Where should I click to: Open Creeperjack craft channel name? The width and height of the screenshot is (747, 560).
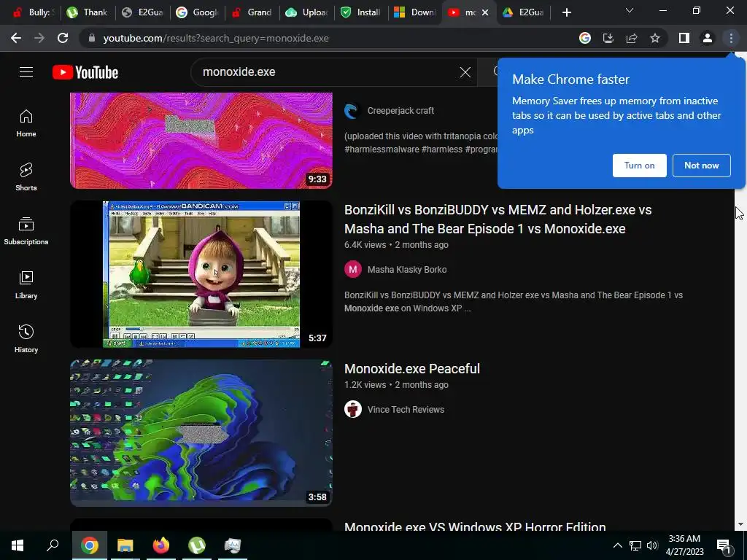[400, 111]
